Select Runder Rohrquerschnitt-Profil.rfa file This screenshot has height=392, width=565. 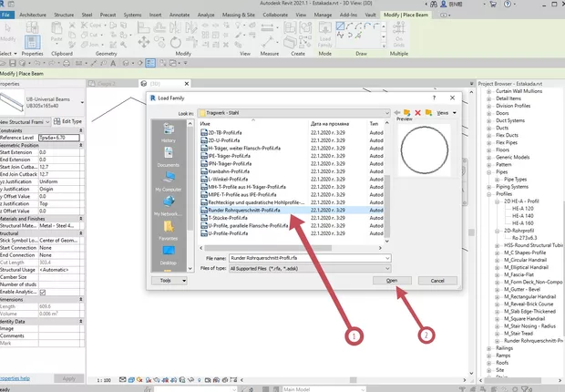coord(243,211)
